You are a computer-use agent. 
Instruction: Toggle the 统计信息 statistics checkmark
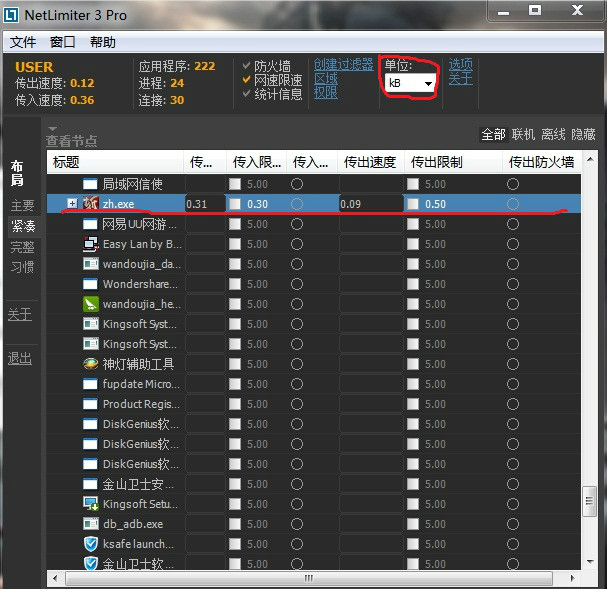(246, 94)
